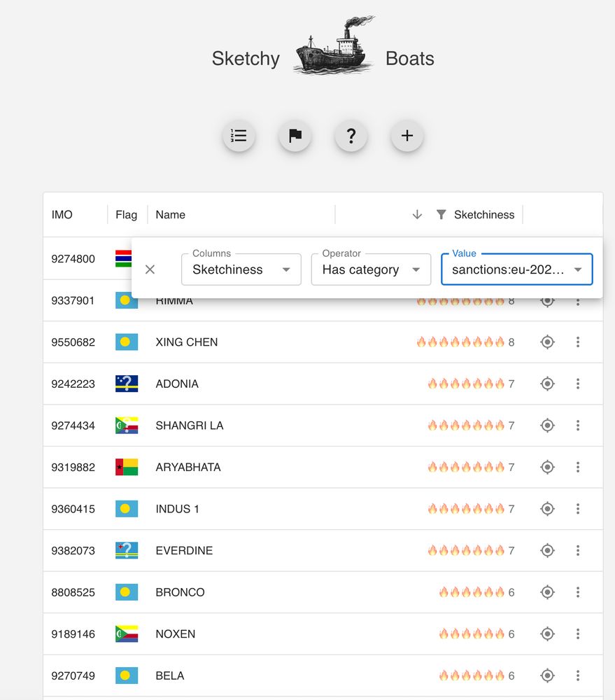
Task: Click the flag icon button
Action: tap(295, 136)
